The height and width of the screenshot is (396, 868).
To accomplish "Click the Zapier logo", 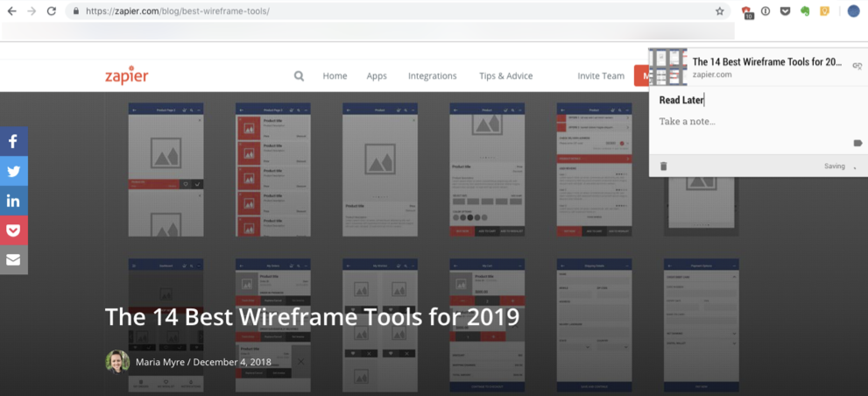I will pos(127,76).
